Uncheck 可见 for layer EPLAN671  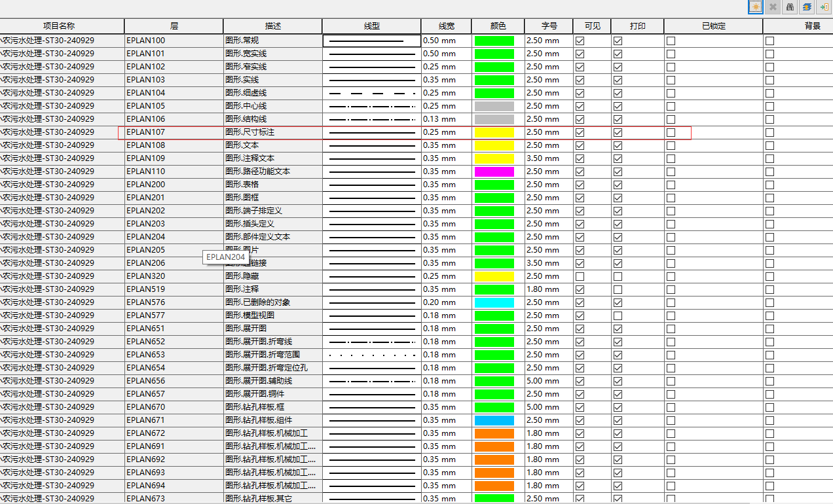coord(580,420)
